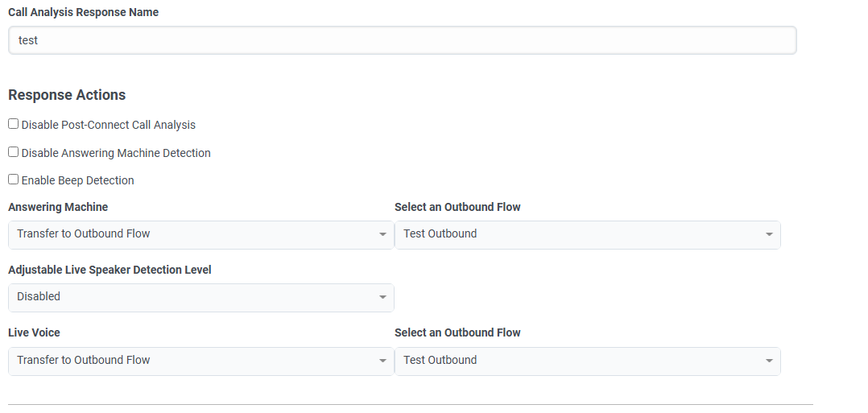Click caret arrow of Live Voice's Outbound Flow
The height and width of the screenshot is (413, 868).
pos(769,361)
